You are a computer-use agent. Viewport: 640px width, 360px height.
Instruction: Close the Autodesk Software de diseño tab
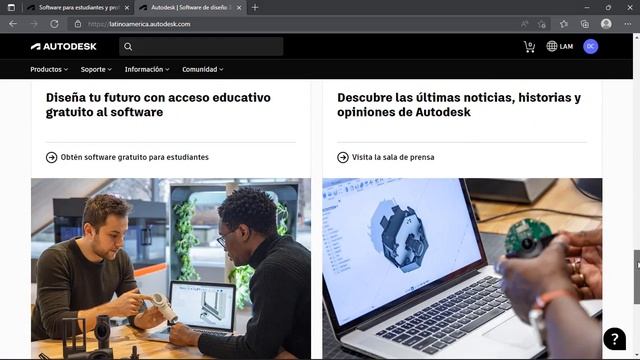[239, 7]
